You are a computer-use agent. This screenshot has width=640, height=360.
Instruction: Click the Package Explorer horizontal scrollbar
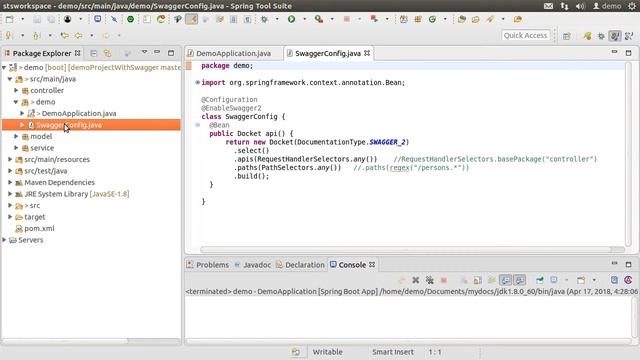click(x=65, y=341)
